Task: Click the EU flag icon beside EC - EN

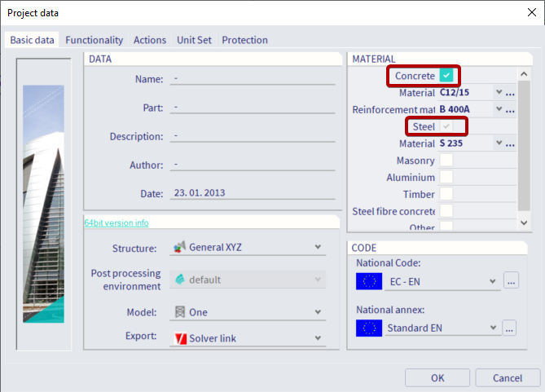Action: click(369, 281)
